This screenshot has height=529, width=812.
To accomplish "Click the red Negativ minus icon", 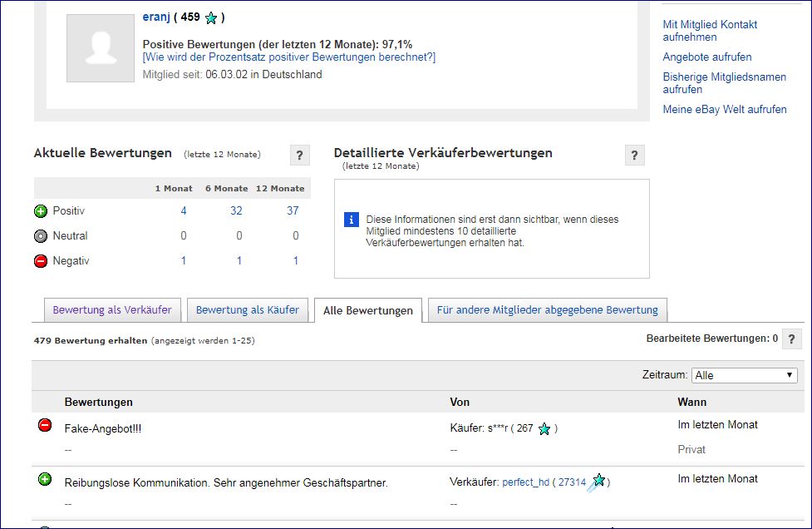I will [41, 261].
